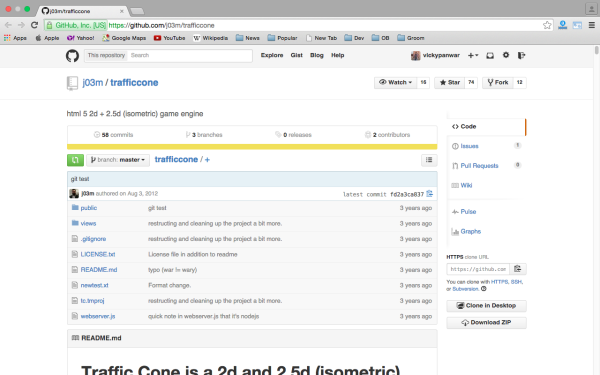Image resolution: width=600 pixels, height=375 pixels.
Task: View the 0 releases page
Action: (293, 135)
